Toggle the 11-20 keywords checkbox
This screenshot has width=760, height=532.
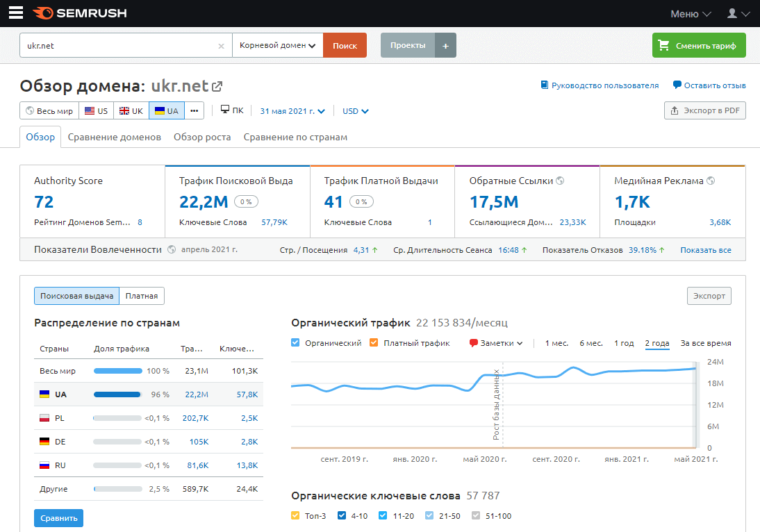pos(383,515)
